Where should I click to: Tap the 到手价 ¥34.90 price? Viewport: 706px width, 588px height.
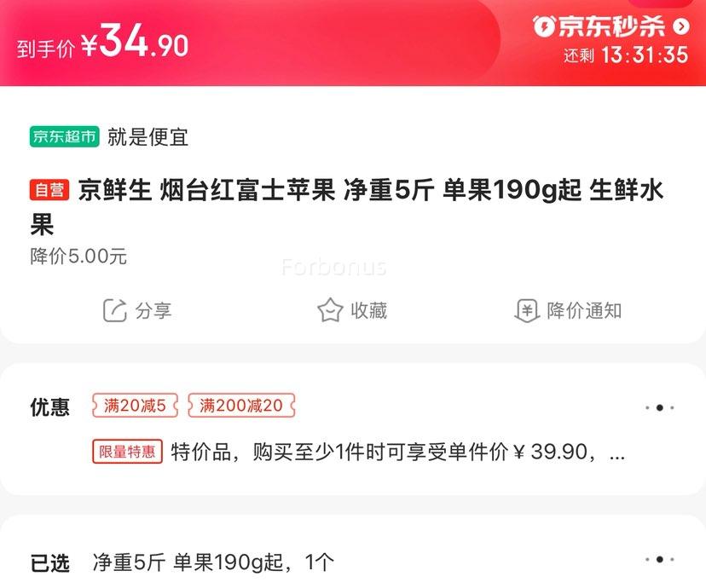coord(102,42)
